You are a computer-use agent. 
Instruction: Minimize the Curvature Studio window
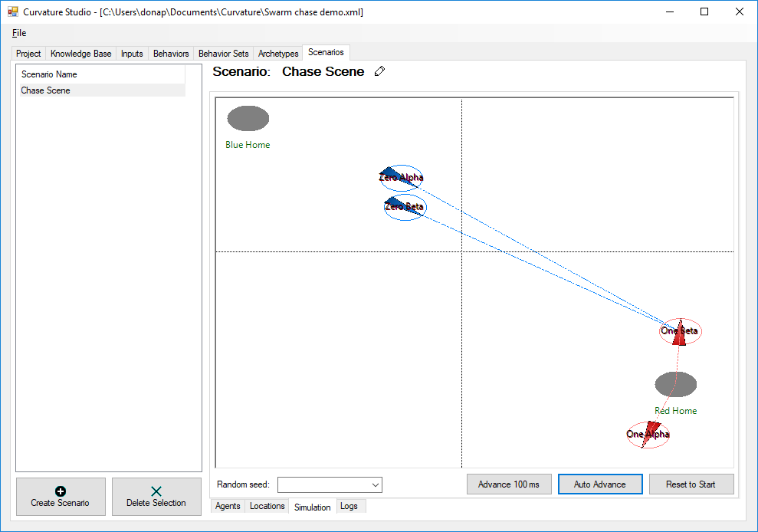(670, 11)
